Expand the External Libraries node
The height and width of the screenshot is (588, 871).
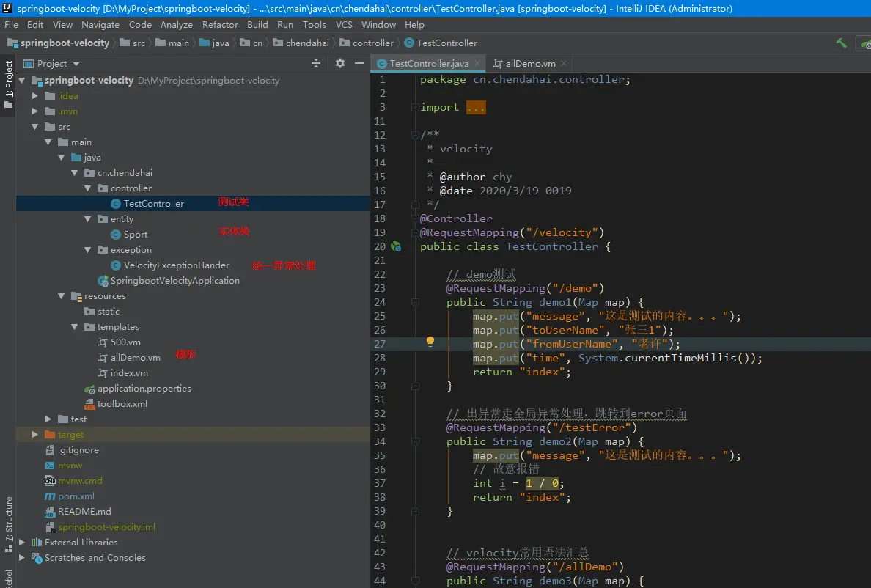point(21,543)
